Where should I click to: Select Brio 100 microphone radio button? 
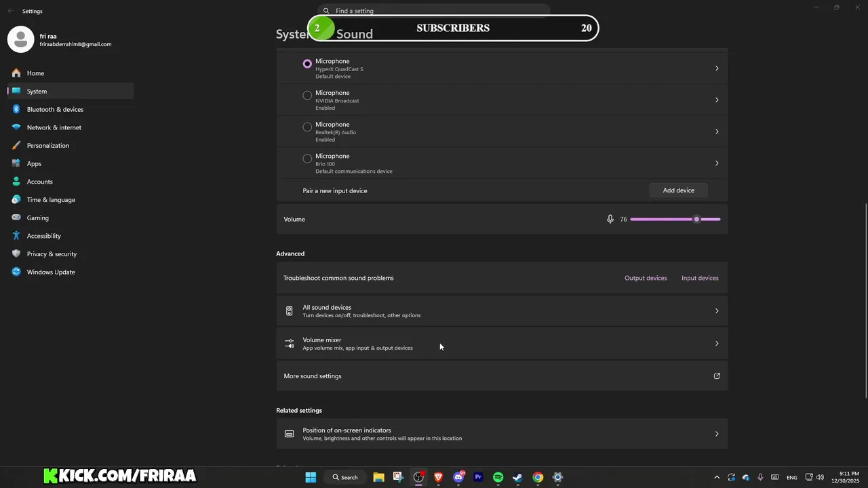[307, 159]
